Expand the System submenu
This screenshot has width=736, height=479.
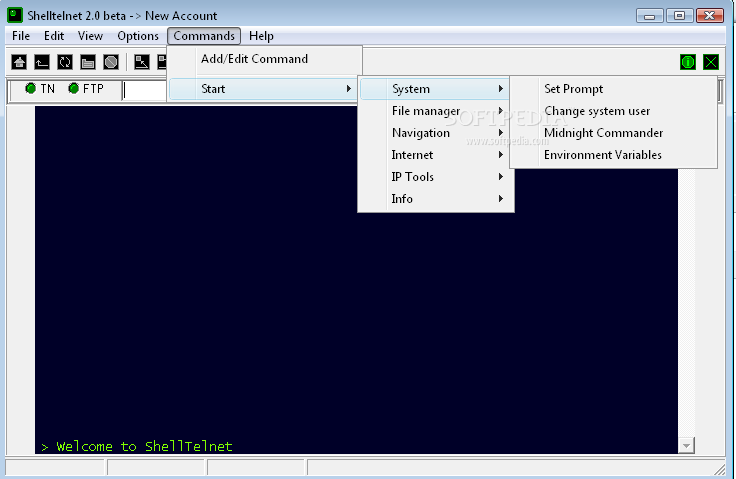coord(435,89)
